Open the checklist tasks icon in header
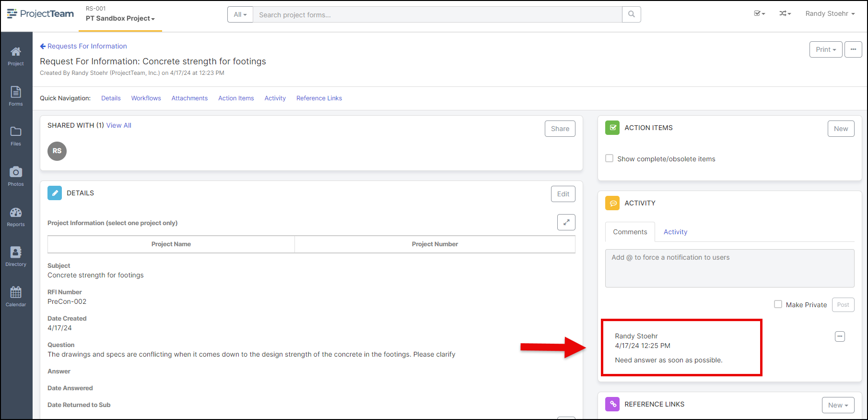 tap(759, 13)
